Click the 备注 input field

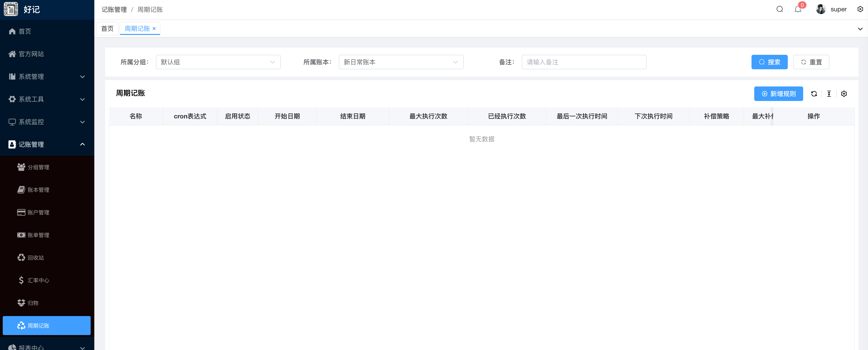coord(584,62)
